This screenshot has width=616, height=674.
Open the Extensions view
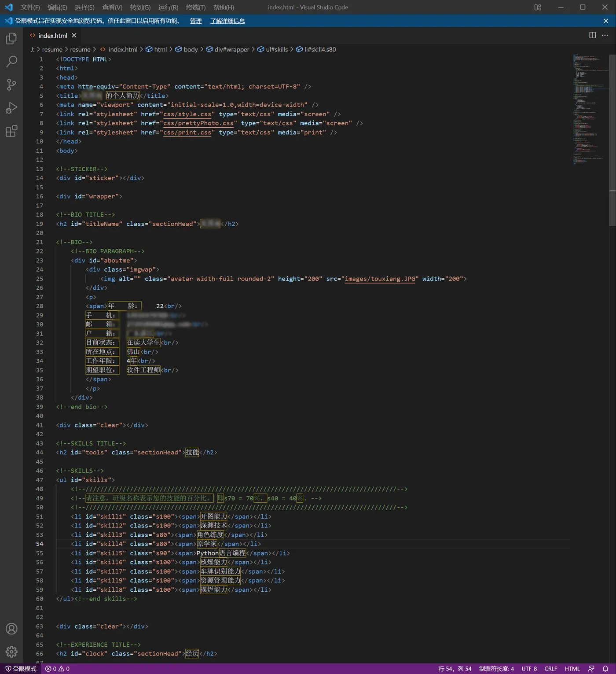11,131
